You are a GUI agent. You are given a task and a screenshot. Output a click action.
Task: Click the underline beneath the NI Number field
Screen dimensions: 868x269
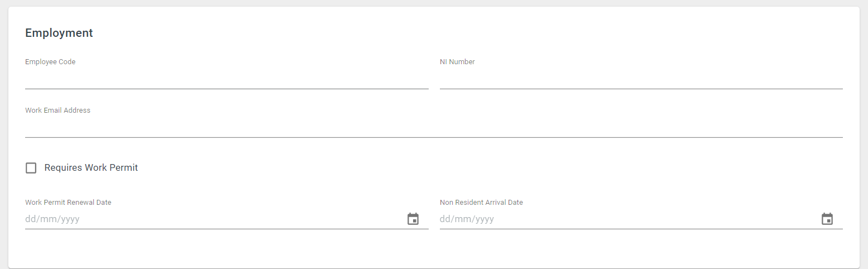point(641,89)
